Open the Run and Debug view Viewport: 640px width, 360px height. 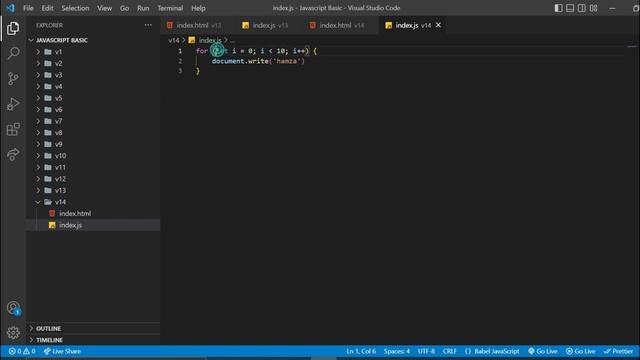coord(13,104)
